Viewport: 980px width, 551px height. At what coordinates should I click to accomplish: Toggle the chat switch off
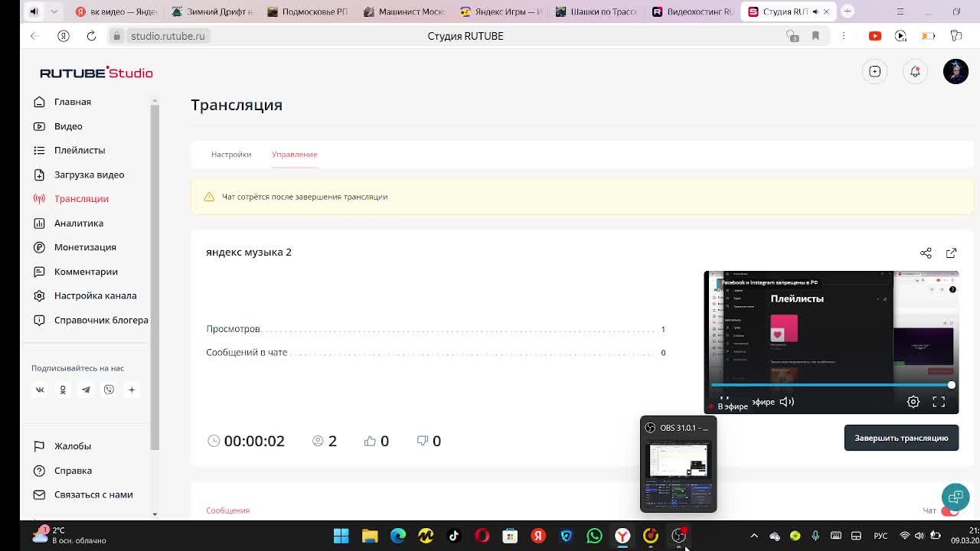point(949,510)
